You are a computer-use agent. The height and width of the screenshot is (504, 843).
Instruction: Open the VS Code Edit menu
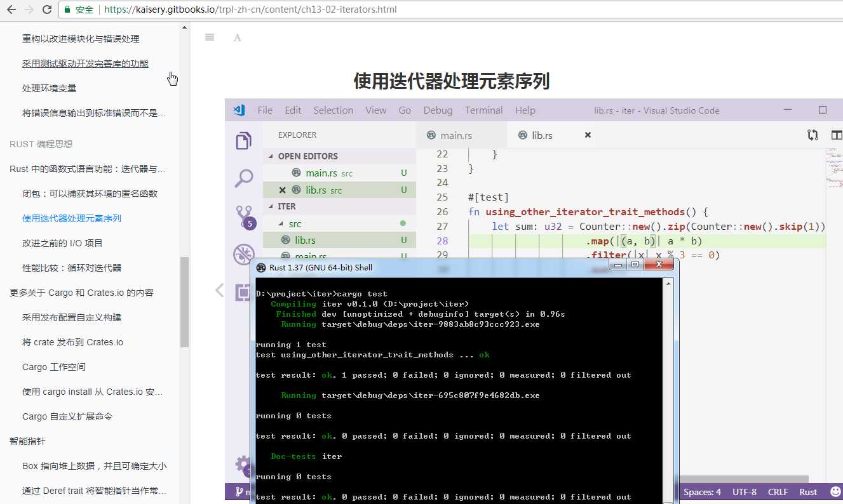[293, 110]
